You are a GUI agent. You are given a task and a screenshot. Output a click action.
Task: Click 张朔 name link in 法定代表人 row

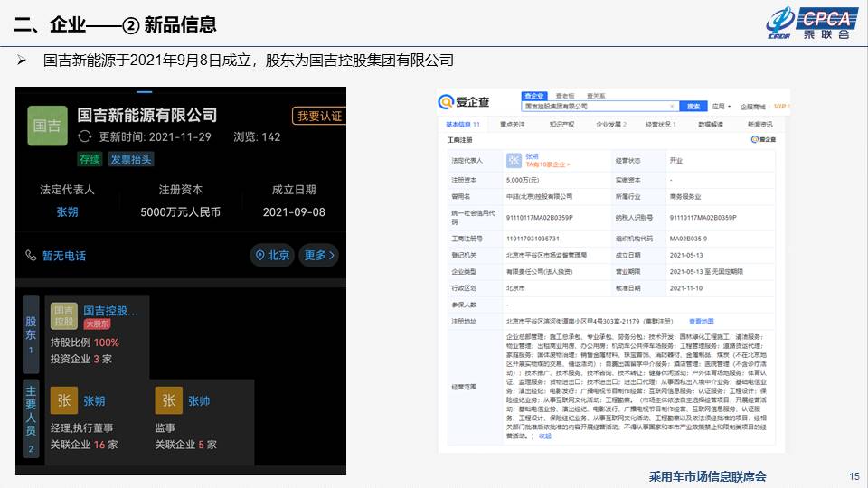point(532,156)
